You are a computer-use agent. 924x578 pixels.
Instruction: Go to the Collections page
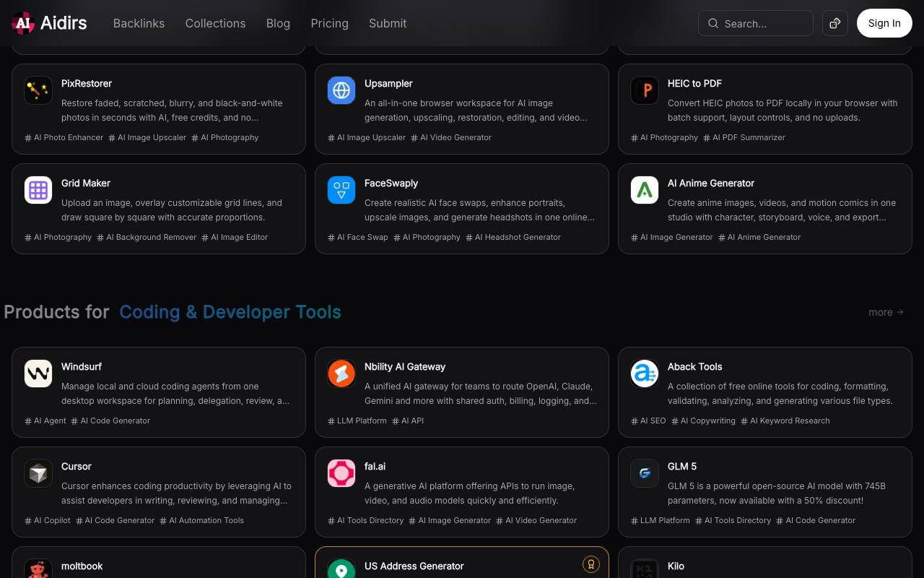pos(215,23)
